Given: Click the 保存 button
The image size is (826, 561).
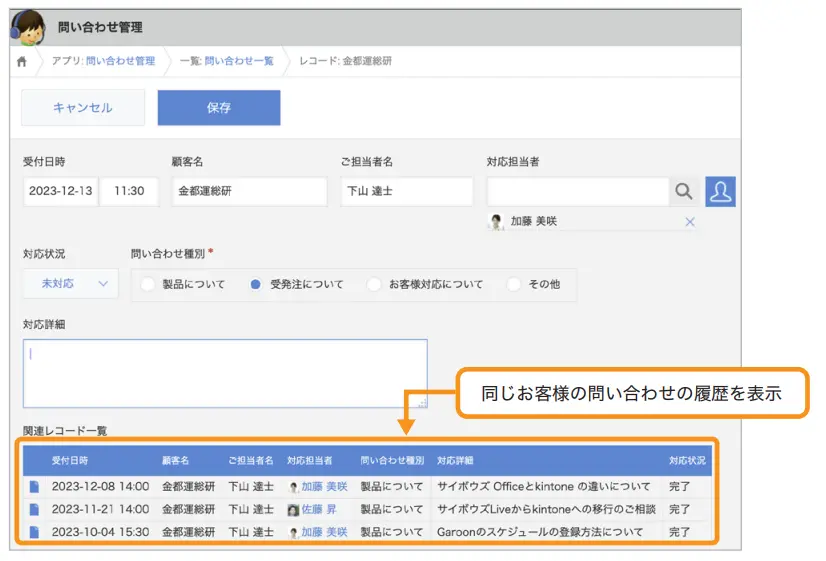Looking at the screenshot, I should tap(218, 108).
